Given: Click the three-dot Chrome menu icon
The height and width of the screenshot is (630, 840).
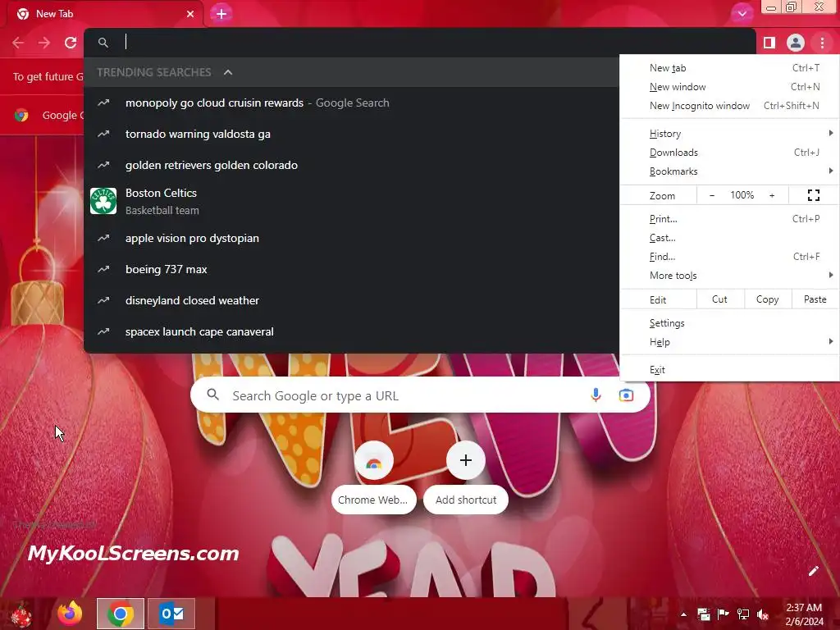Looking at the screenshot, I should point(822,43).
